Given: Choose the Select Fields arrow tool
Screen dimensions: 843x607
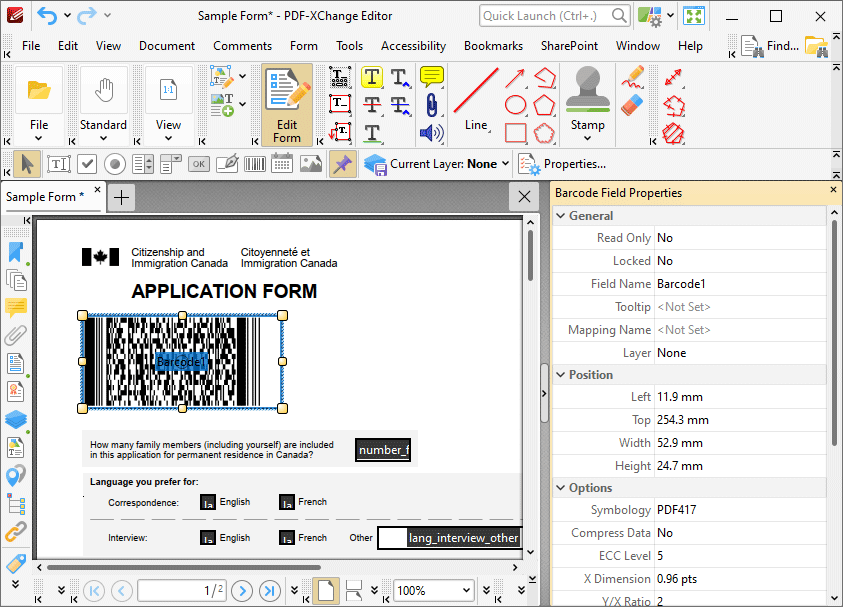Looking at the screenshot, I should (27, 164).
